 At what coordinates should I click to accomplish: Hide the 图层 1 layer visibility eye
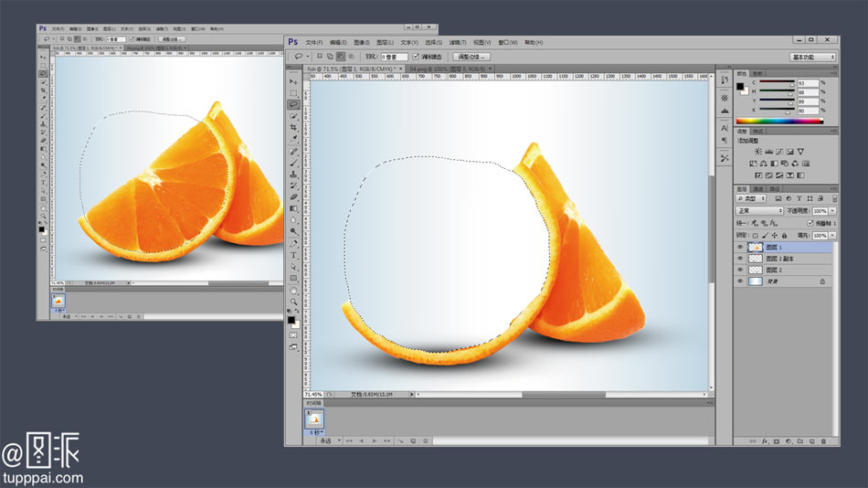coord(741,248)
